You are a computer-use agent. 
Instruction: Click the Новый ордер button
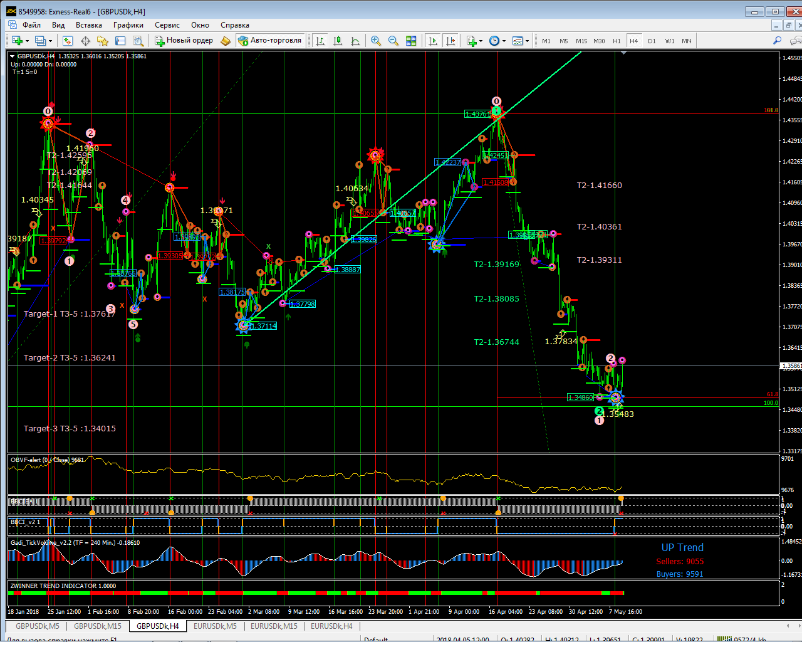click(184, 40)
